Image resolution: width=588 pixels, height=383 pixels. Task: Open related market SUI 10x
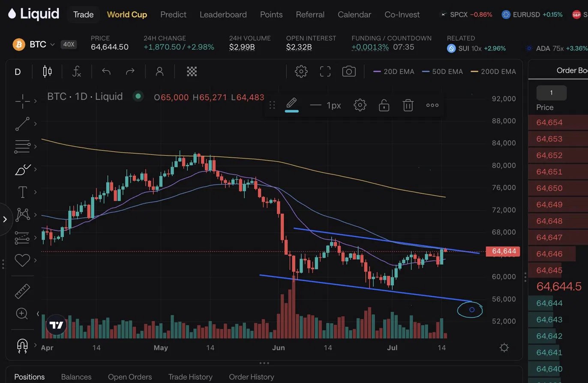tap(476, 48)
